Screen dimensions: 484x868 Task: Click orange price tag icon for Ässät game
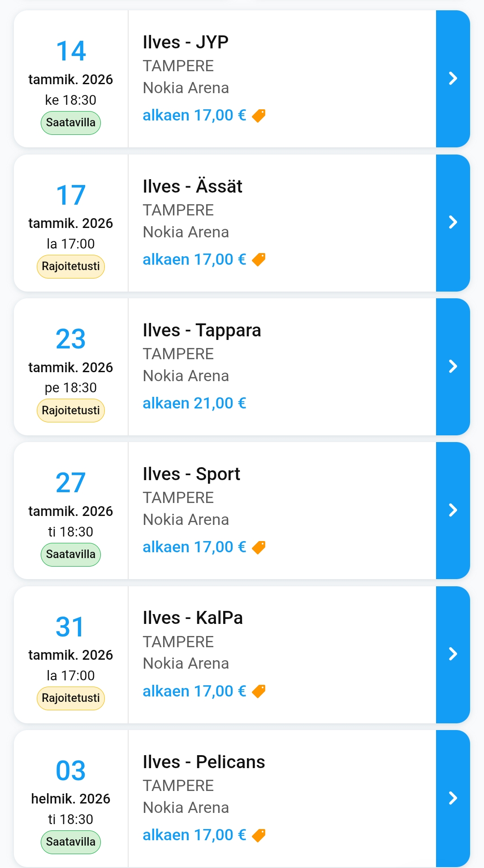point(259,260)
